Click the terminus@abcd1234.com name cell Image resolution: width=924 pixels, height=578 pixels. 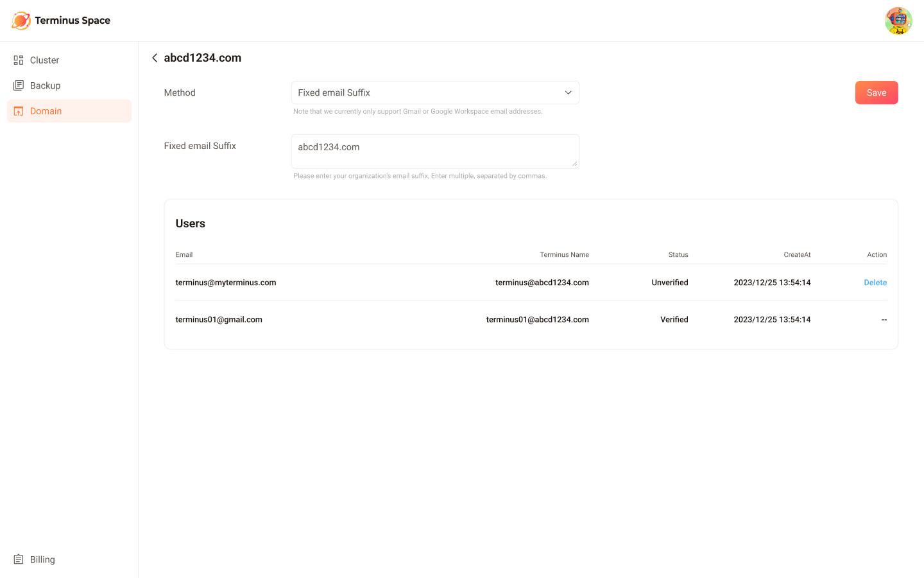click(x=542, y=283)
